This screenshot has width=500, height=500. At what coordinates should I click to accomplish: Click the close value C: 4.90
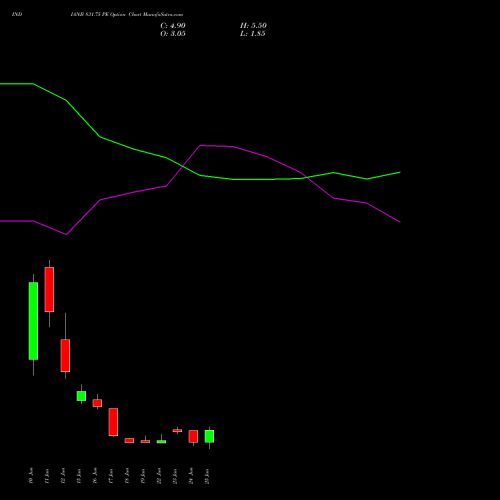pos(173,26)
